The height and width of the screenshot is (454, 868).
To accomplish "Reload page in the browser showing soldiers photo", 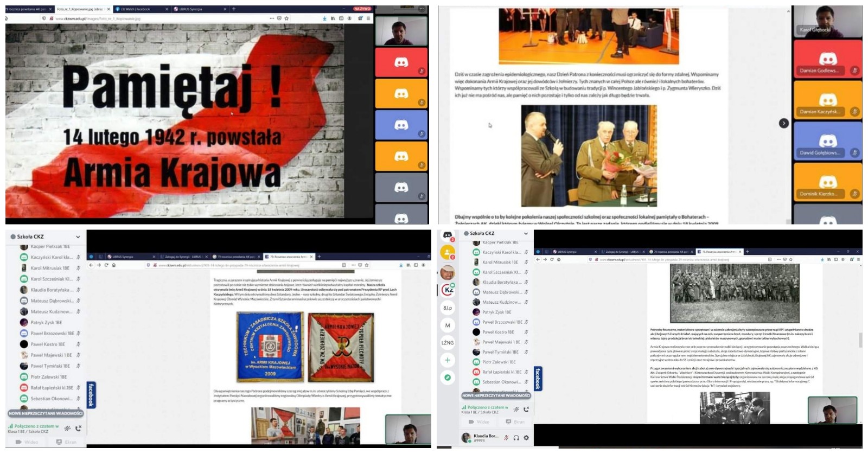I will pos(552,260).
